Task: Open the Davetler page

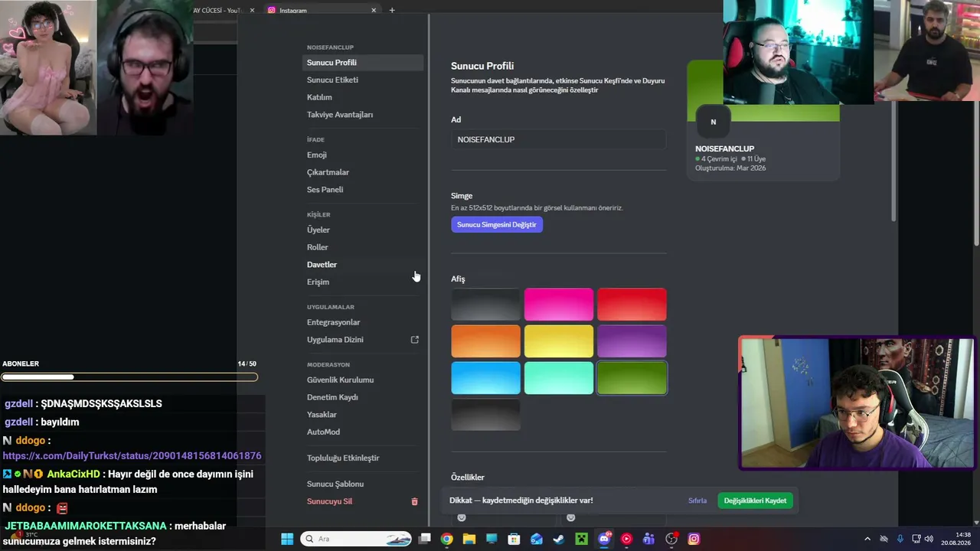Action: click(x=363, y=265)
